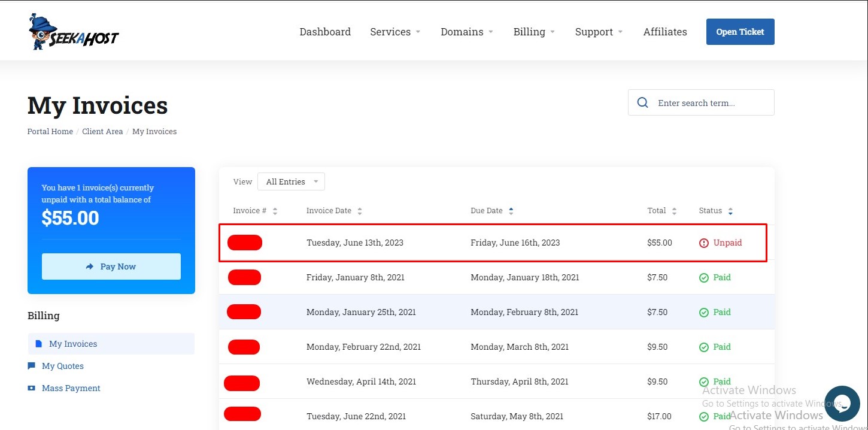Open the Affiliates menu item
Image resolution: width=868 pixels, height=430 pixels.
pos(665,32)
